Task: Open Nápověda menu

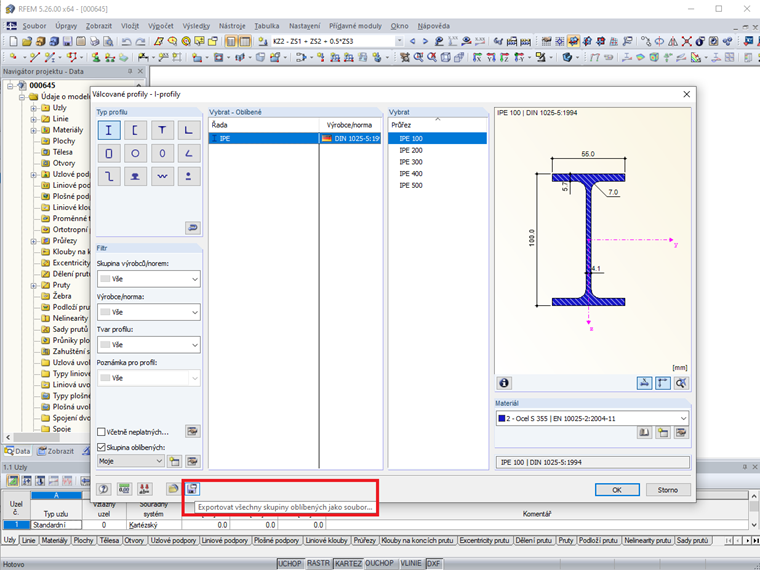Action: pos(433,26)
